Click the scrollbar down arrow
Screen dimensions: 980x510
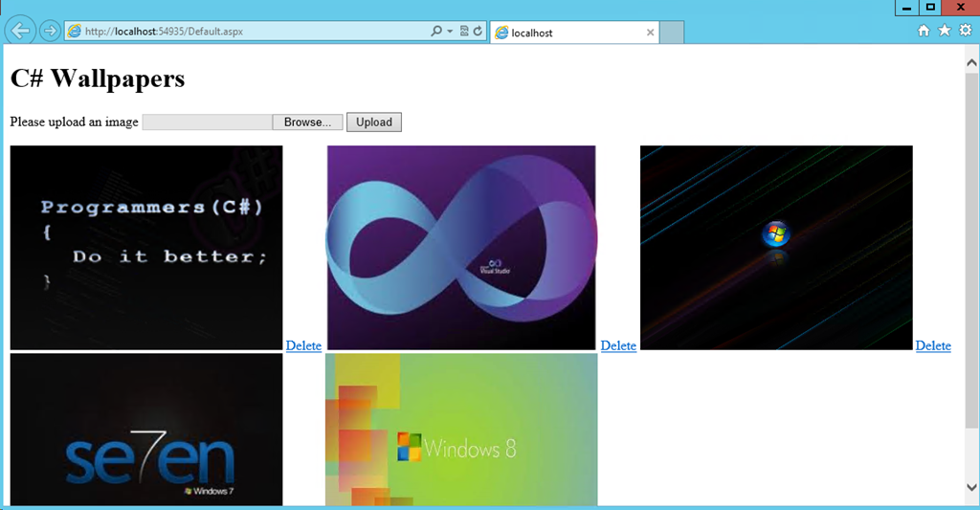(x=971, y=487)
